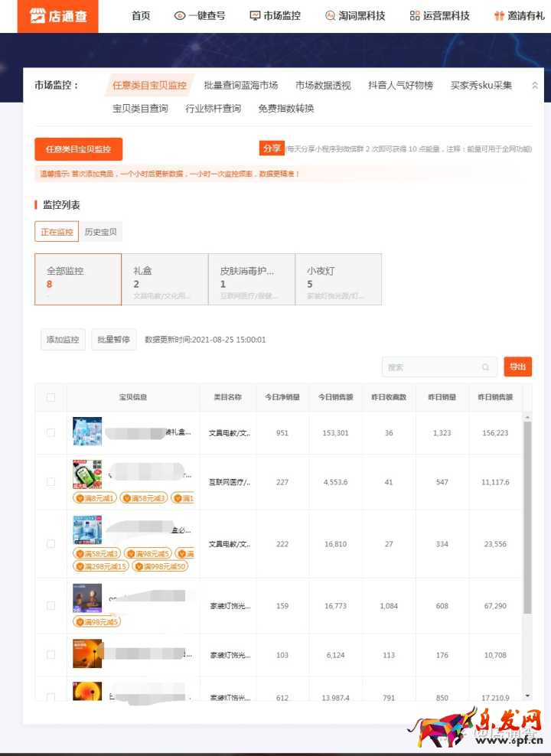Image resolution: width=551 pixels, height=756 pixels.
Task: Click the 添加监控 button
Action: pos(63,340)
